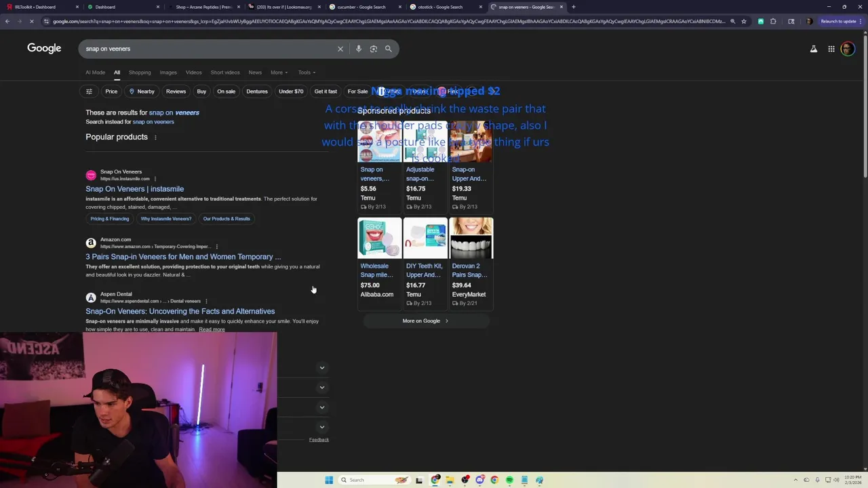The height and width of the screenshot is (488, 868).
Task: Click More on Google under products
Action: (425, 321)
